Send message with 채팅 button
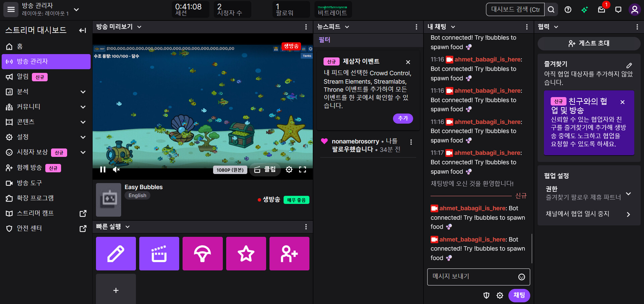This screenshot has height=304, width=644. pos(519,295)
